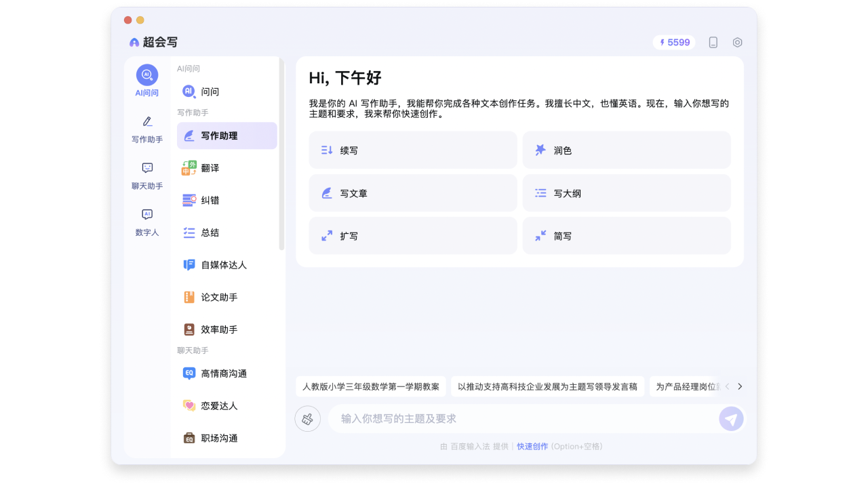
Task: Click the 快速创作 link
Action: click(532, 446)
